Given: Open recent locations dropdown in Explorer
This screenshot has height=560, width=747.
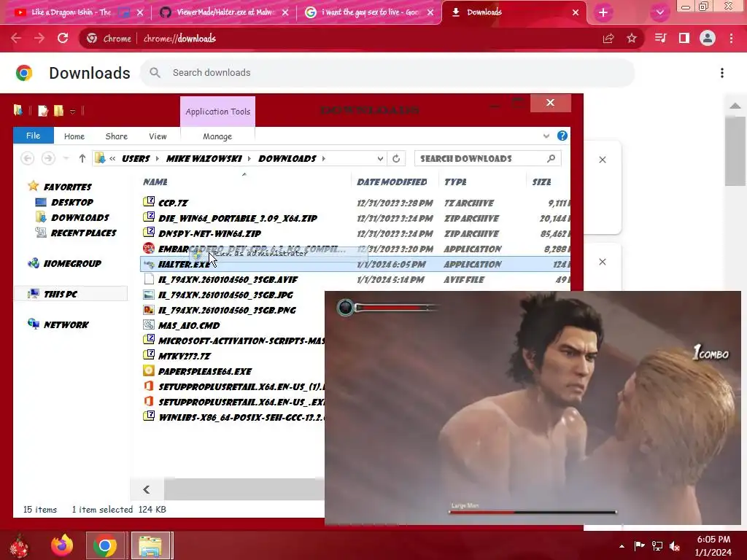Looking at the screenshot, I should (66, 158).
